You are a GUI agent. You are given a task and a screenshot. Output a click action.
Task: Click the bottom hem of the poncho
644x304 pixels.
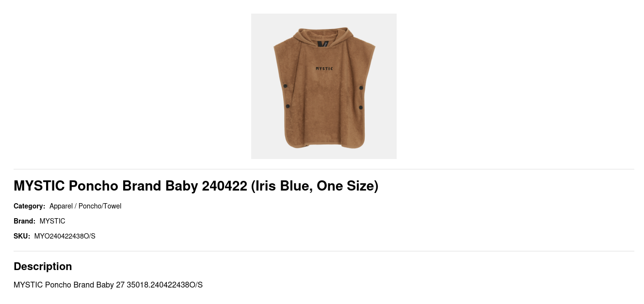coord(324,144)
